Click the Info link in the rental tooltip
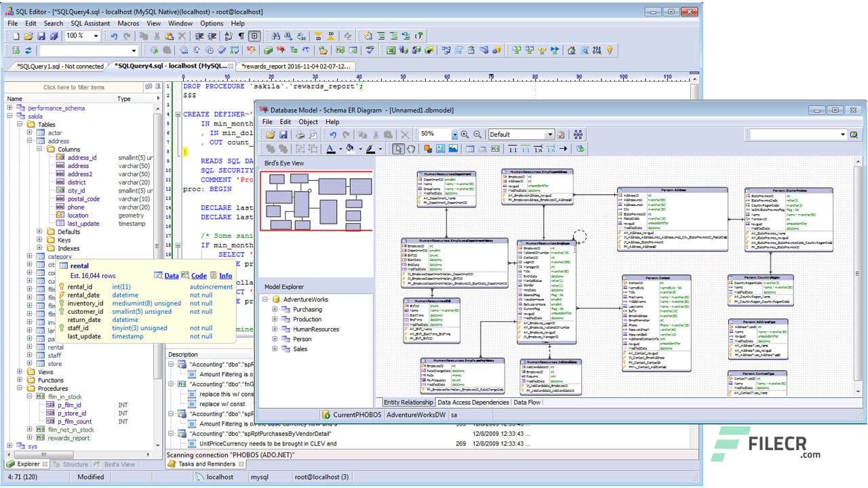Image resolution: width=868 pixels, height=488 pixels. (x=226, y=276)
